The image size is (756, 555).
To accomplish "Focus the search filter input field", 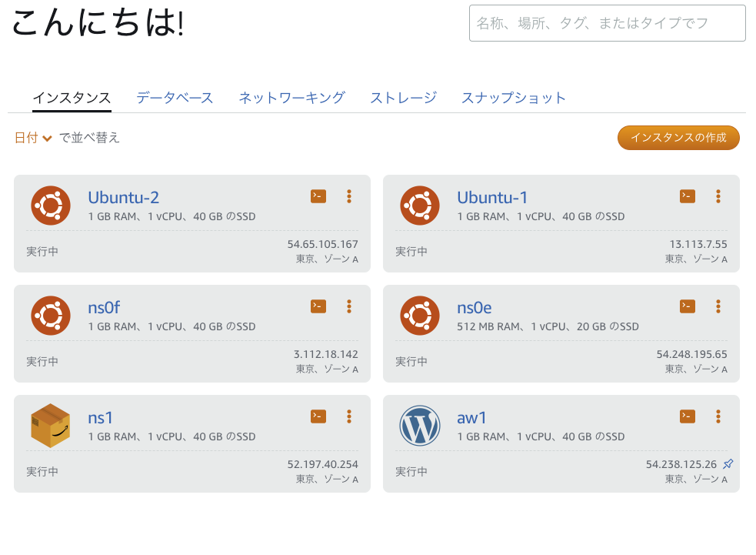I will [x=607, y=23].
